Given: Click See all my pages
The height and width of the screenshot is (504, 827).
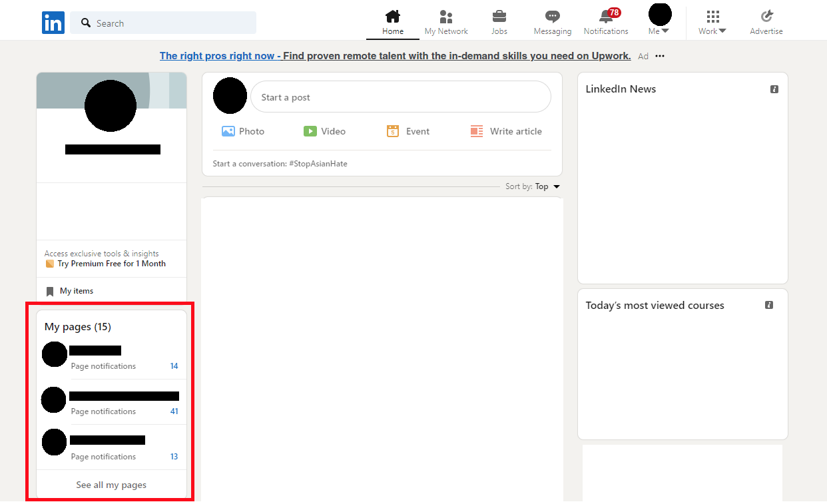Looking at the screenshot, I should point(111,485).
